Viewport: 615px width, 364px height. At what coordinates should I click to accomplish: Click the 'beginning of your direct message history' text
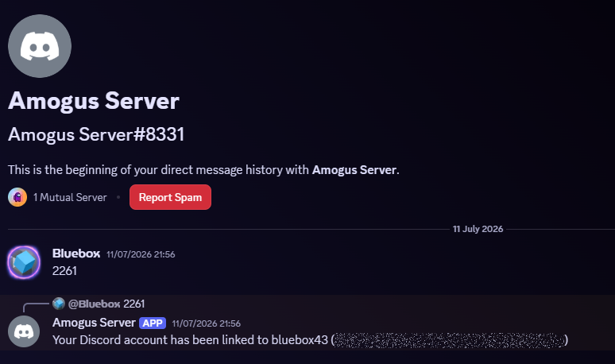point(203,170)
